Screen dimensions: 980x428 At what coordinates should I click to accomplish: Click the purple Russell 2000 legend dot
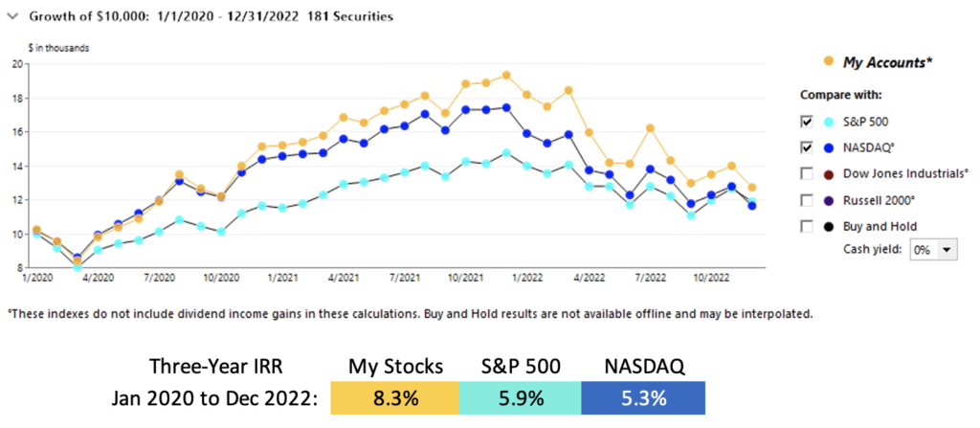point(830,200)
